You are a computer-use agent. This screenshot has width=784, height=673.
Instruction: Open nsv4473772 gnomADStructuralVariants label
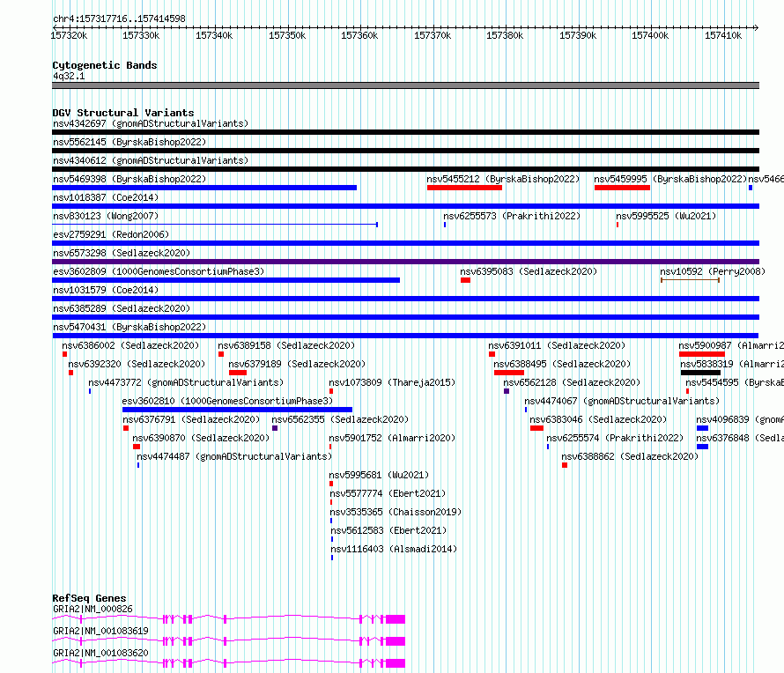(x=186, y=382)
